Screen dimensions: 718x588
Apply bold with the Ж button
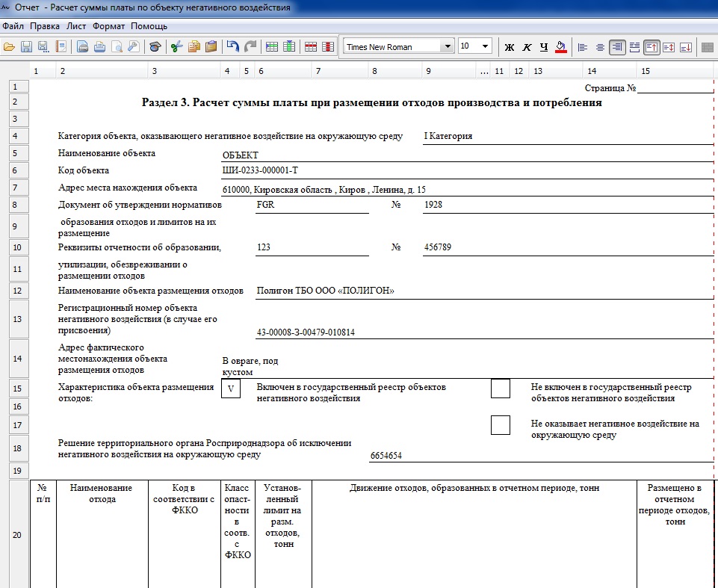point(510,47)
